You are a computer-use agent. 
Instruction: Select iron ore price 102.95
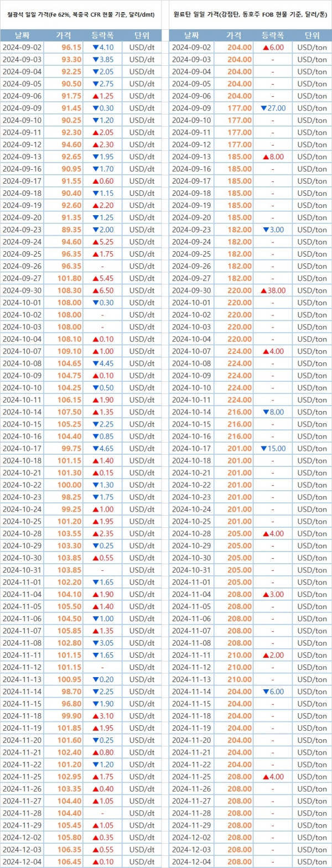click(70, 777)
